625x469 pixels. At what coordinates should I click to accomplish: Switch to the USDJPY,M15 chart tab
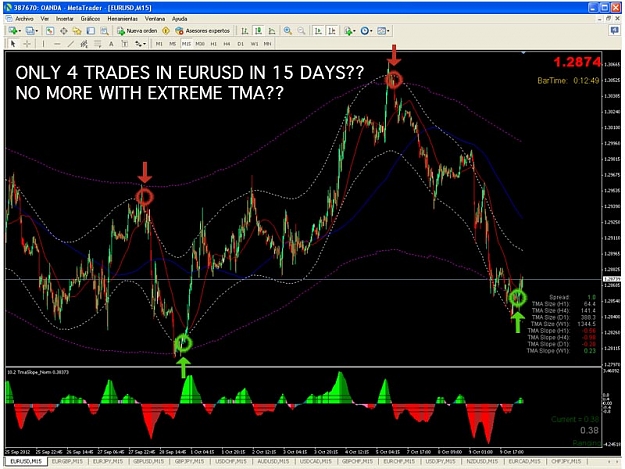pyautogui.click(x=438, y=461)
